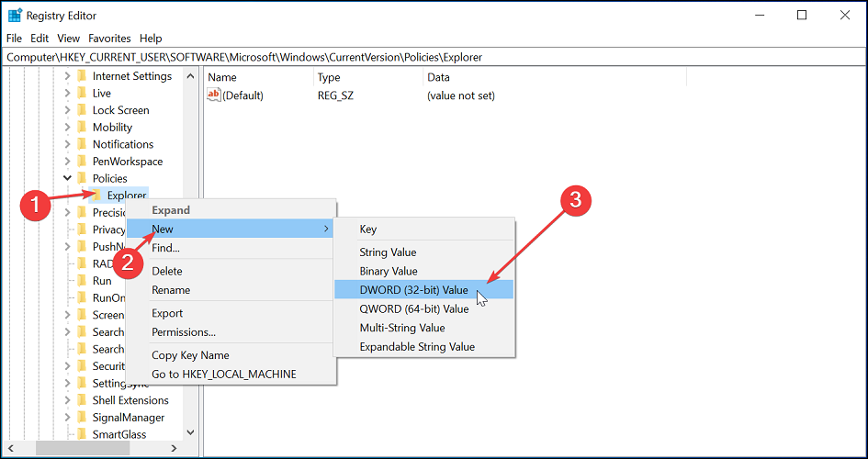The image size is (868, 459).
Task: Select DWORD (32-bit) Value
Action: (424, 290)
